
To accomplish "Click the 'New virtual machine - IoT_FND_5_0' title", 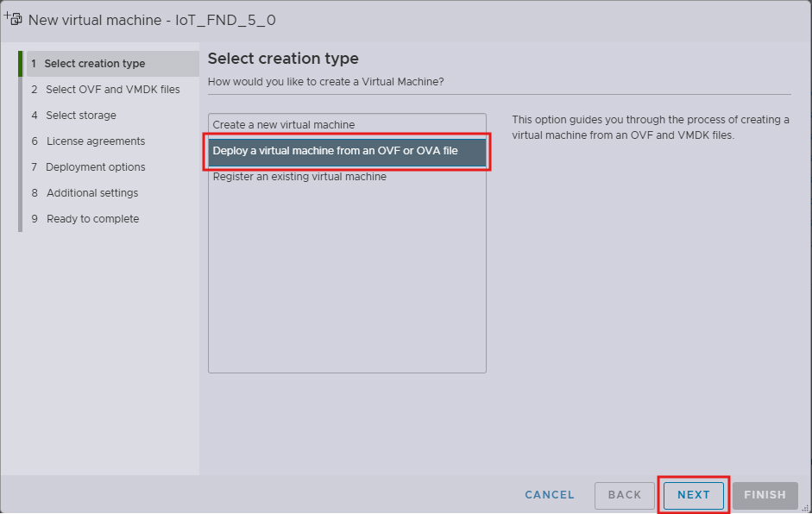I will click(152, 20).
